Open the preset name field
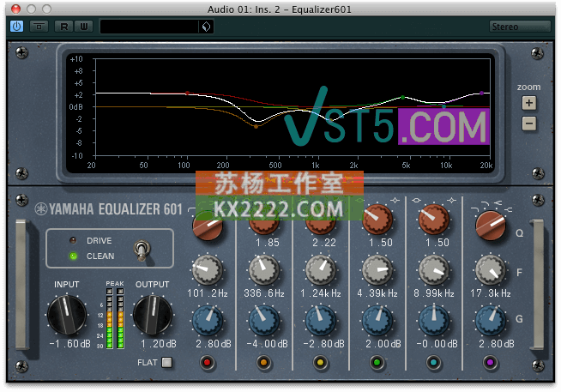 (149, 27)
